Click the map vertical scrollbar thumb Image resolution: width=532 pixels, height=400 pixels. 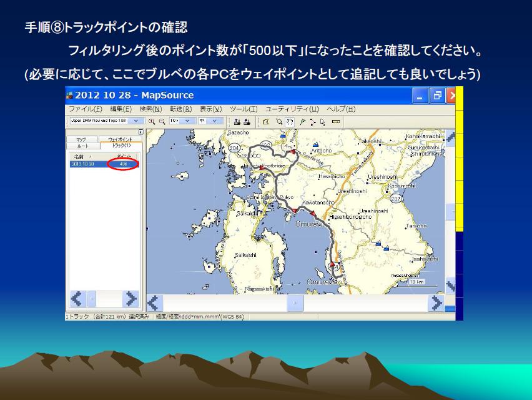coord(450,212)
